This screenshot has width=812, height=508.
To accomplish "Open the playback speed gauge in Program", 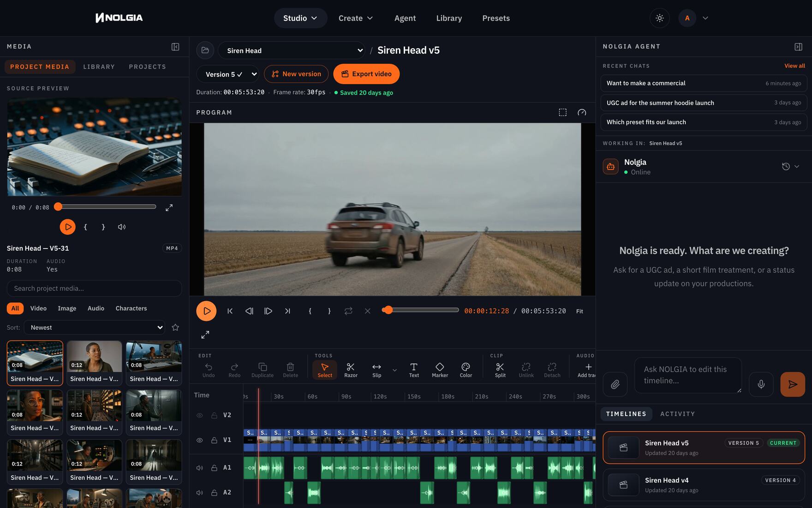I will click(x=582, y=112).
